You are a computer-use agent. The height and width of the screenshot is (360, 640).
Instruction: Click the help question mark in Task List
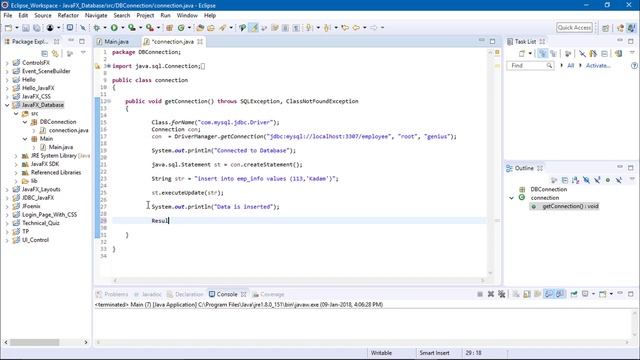pos(634,66)
